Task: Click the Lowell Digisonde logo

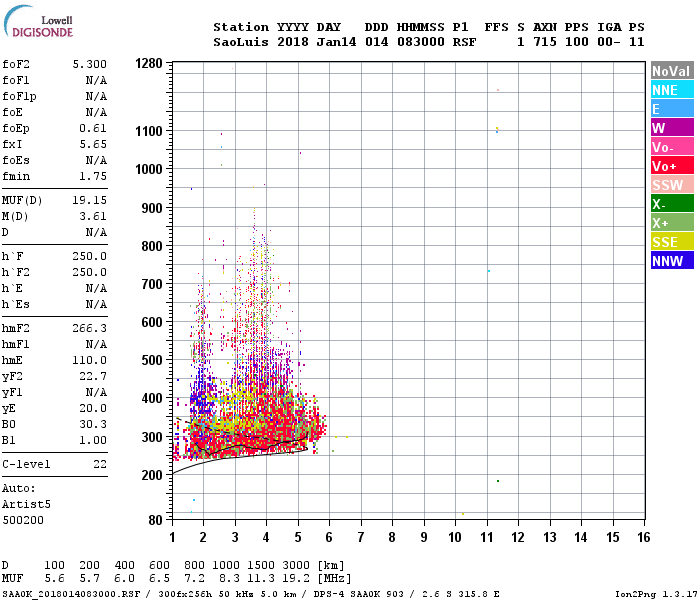Action: pyautogui.click(x=38, y=21)
